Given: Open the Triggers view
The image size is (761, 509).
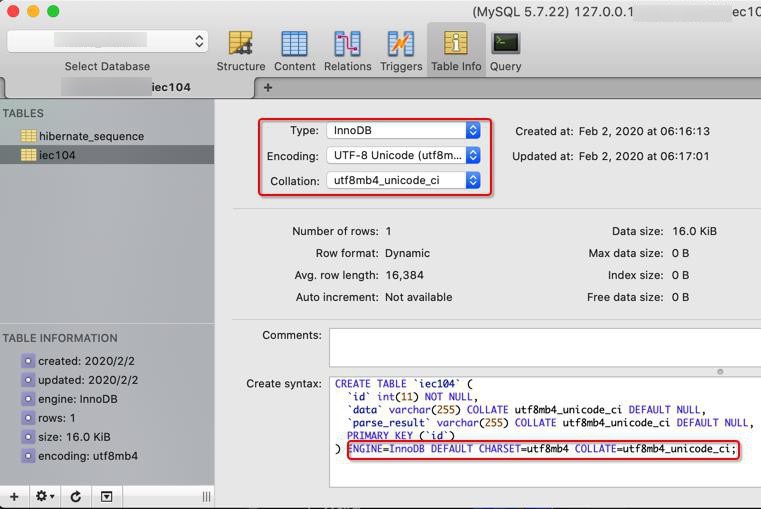Looking at the screenshot, I should (401, 51).
